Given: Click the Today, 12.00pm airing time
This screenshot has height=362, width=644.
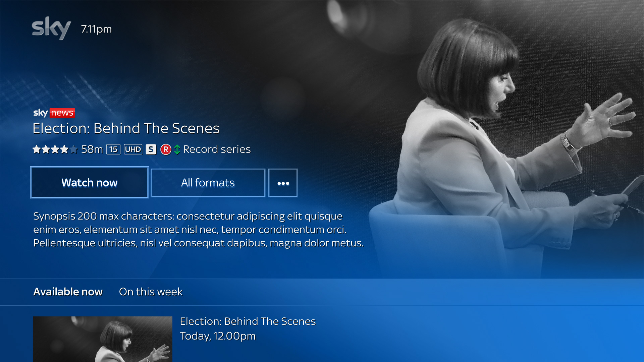Looking at the screenshot, I should (218, 336).
